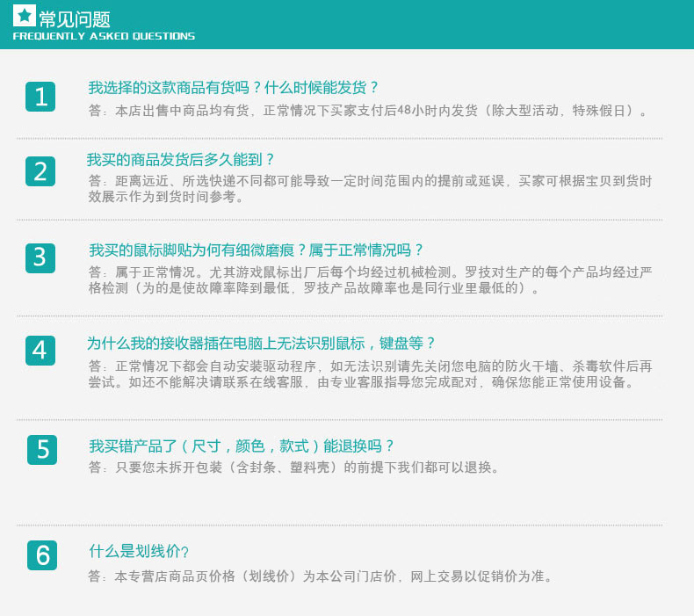
Task: Click answer about 自动安装驱动程序
Action: pos(370,373)
